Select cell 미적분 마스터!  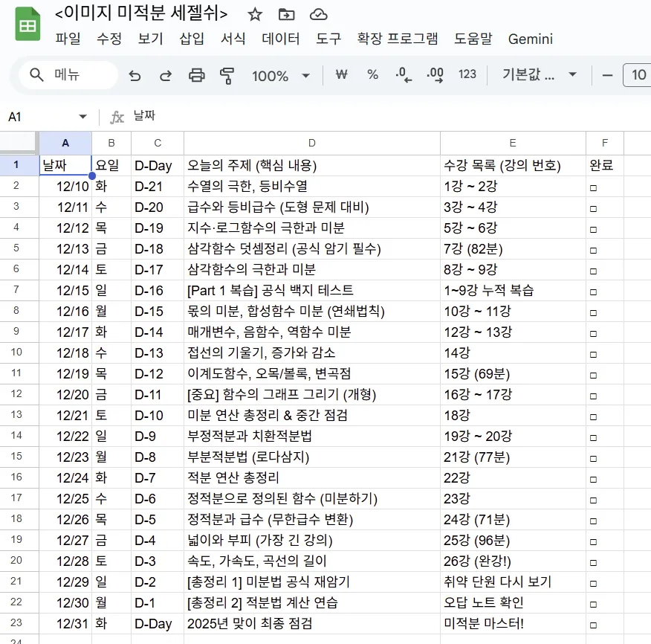pyautogui.click(x=513, y=623)
